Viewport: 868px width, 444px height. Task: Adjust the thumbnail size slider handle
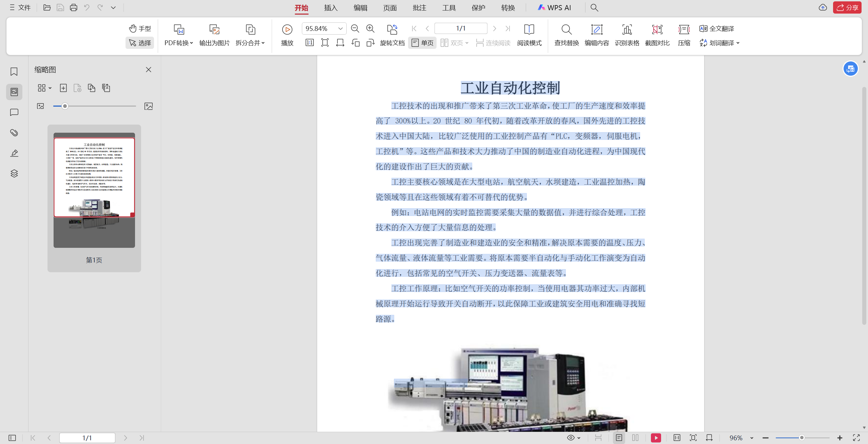pyautogui.click(x=65, y=106)
